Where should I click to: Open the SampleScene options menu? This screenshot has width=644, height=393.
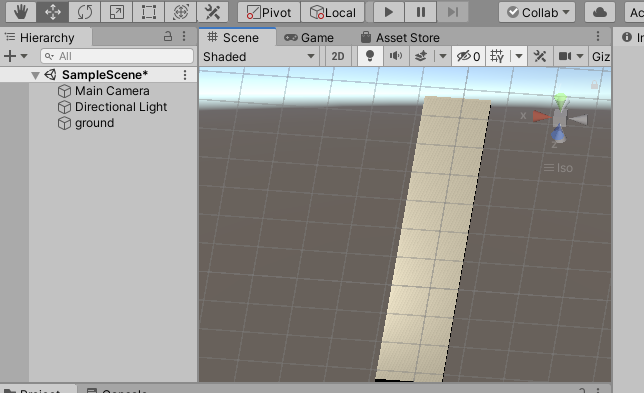click(x=185, y=75)
